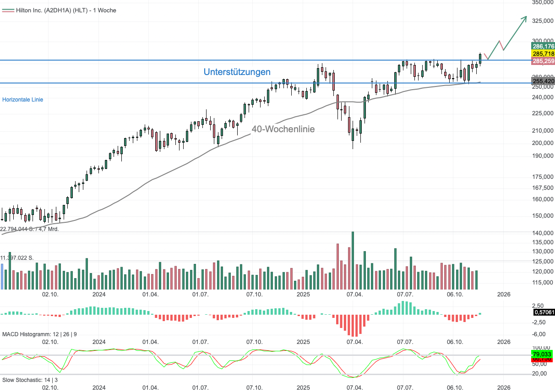This screenshot has width=555, height=392.
Task: Click the chart title Hilton Inc. (A2DH1A)
Action: [65, 10]
